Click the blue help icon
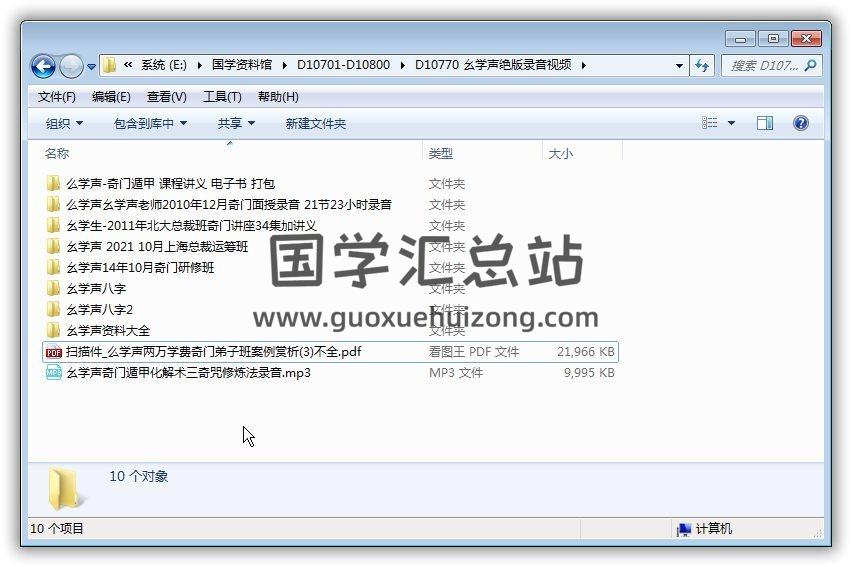This screenshot has height=567, width=852. 800,123
